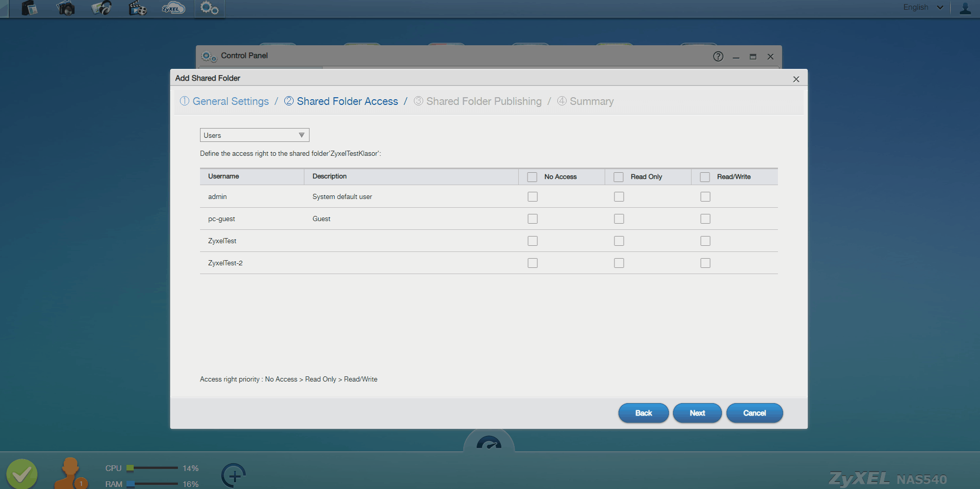Click the add widget plus circle icon
The width and height of the screenshot is (980, 489).
pyautogui.click(x=234, y=476)
